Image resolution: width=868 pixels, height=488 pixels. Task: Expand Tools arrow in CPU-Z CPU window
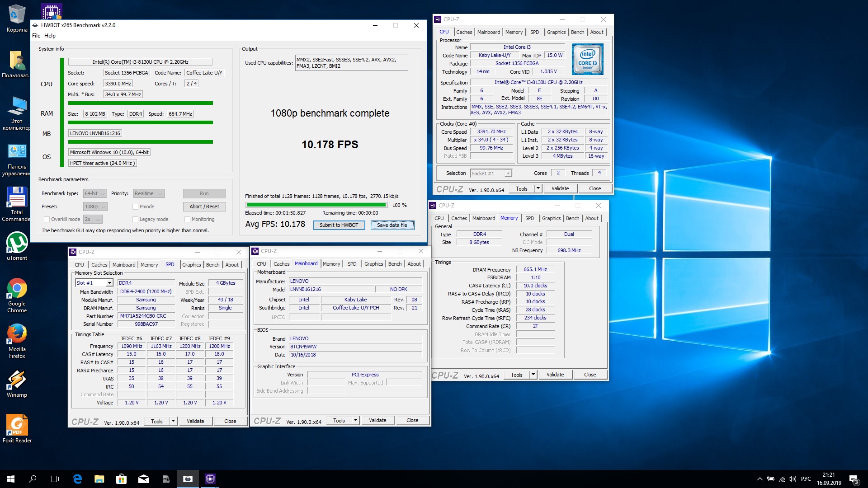tap(538, 188)
